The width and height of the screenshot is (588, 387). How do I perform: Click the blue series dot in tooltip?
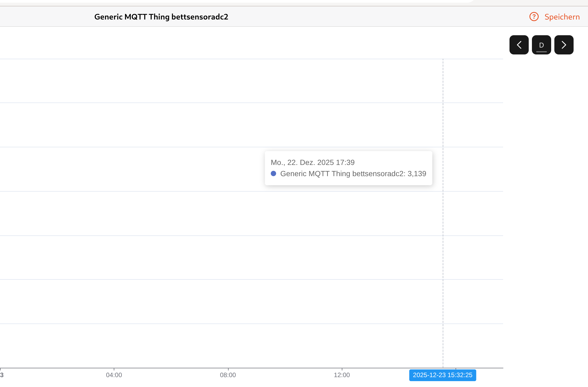273,173
